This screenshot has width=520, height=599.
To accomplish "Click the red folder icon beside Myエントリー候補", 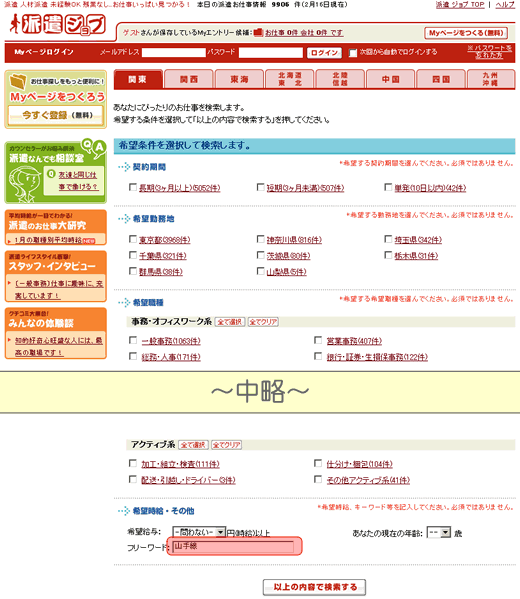I will point(258,32).
